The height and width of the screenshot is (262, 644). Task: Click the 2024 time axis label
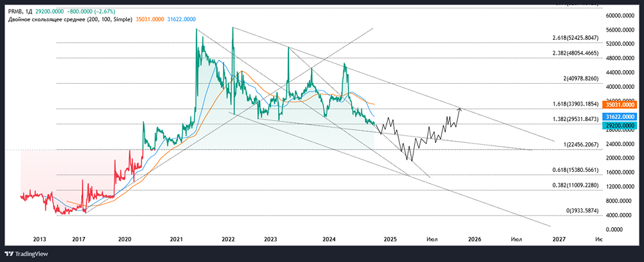click(329, 239)
